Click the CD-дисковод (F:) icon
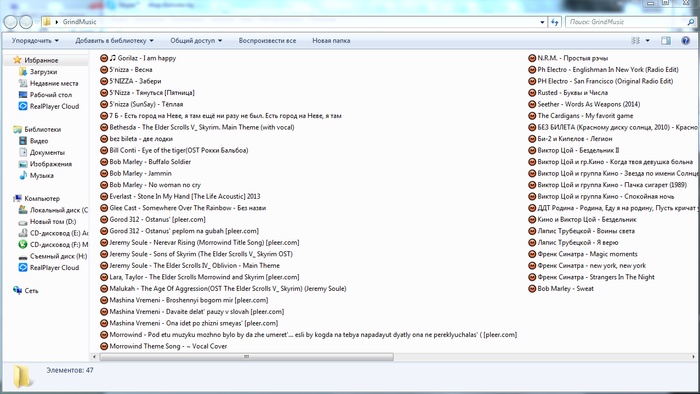 click(x=23, y=245)
